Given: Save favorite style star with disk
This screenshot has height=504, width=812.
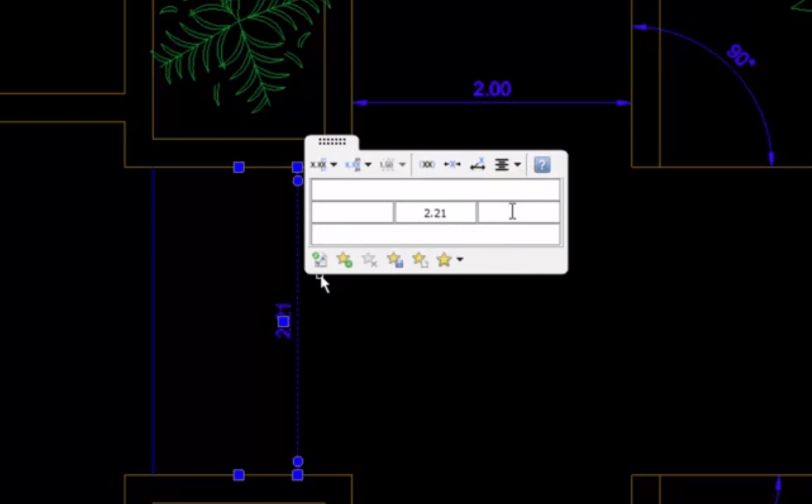Looking at the screenshot, I should pyautogui.click(x=394, y=259).
